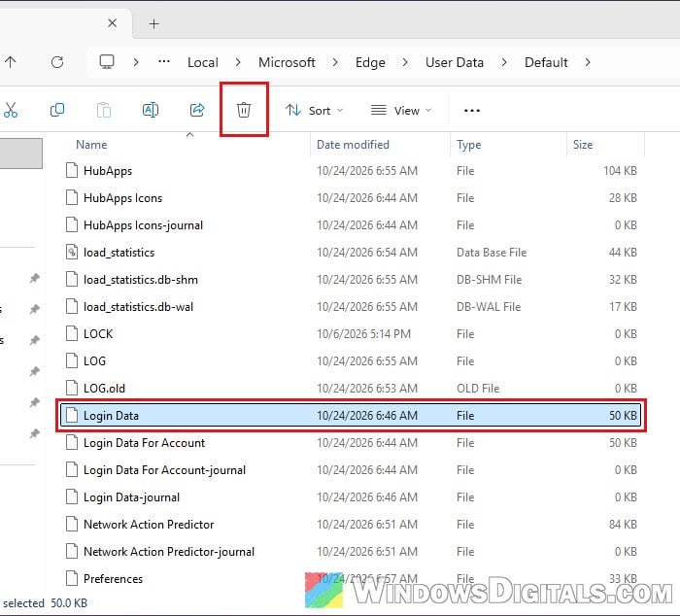Select the Network Action Predictor file

pyautogui.click(x=352, y=525)
